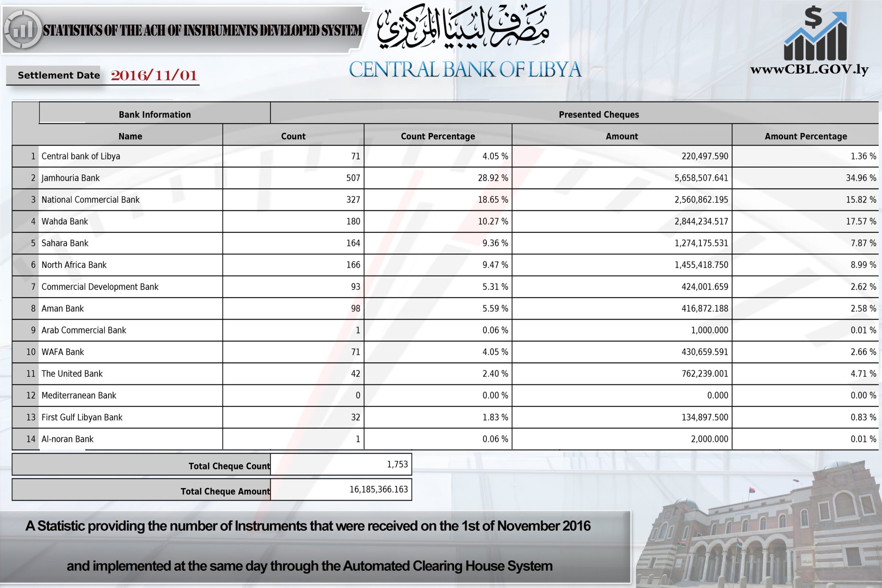Click the Count column header

pos(293,136)
